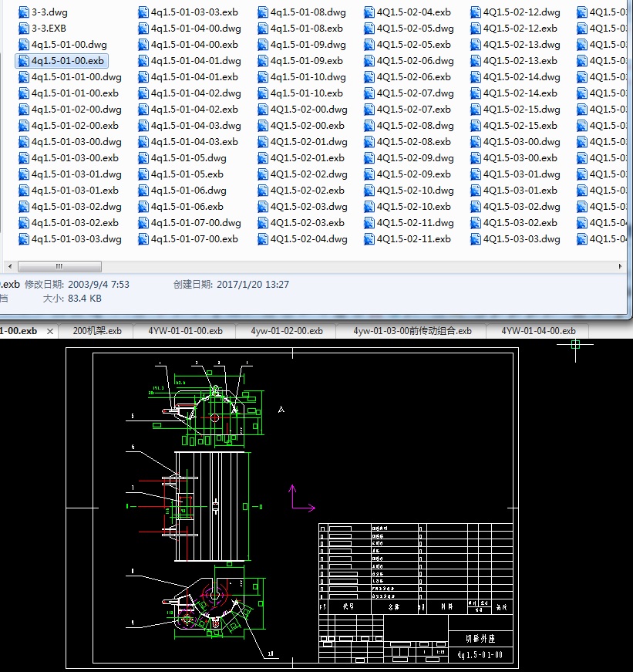Select 4Q1.5-02-12.dwg file icon
This screenshot has height=672, width=633.
[x=475, y=12]
